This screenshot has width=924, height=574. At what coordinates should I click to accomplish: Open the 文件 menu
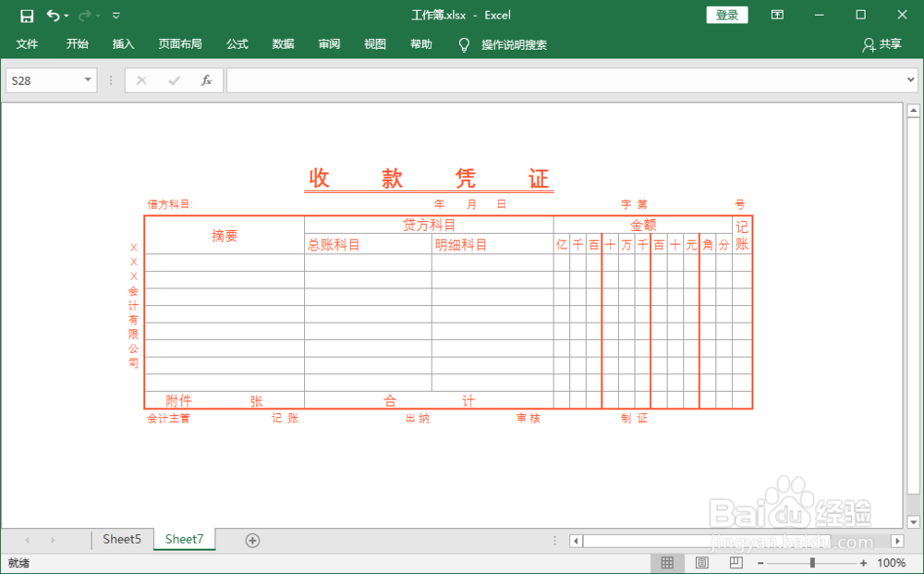[27, 43]
